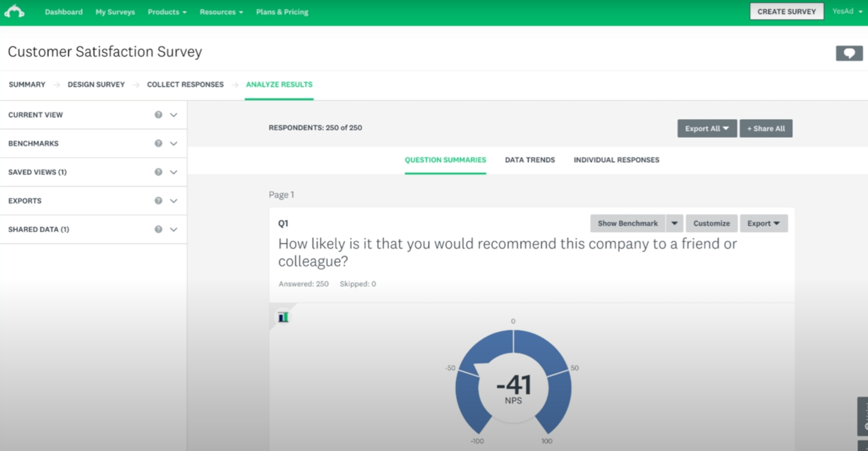Click the Customer Satisfaction Survey title
The image size is (868, 451).
click(105, 51)
